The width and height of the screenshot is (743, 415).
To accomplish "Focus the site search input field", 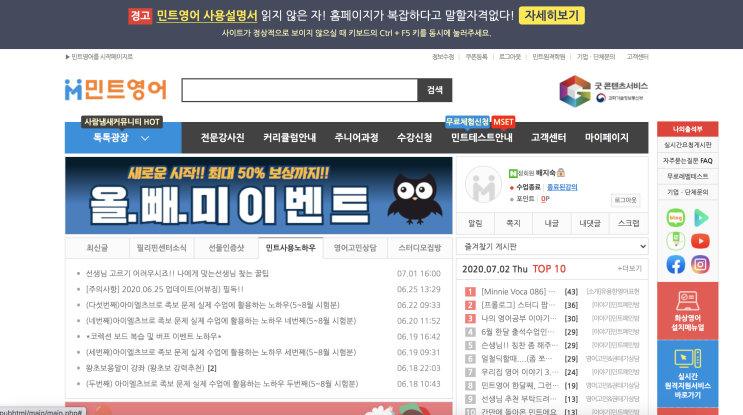I will coord(299,90).
